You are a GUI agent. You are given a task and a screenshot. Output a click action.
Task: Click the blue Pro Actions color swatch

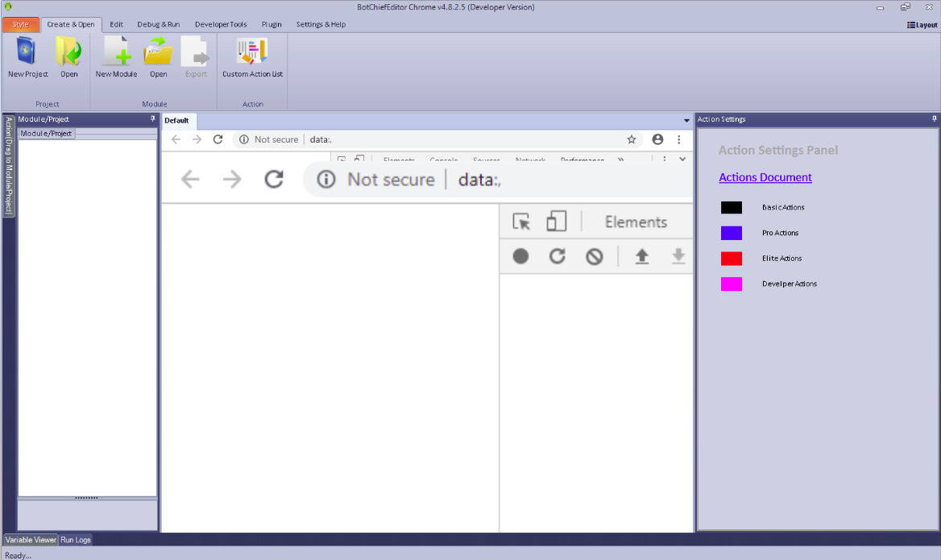click(x=732, y=233)
